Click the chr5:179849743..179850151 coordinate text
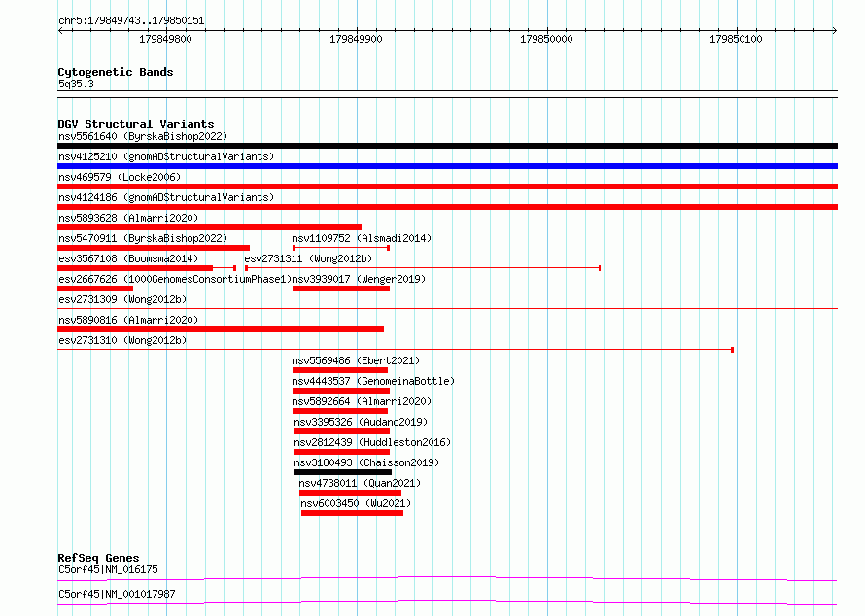 (x=131, y=21)
